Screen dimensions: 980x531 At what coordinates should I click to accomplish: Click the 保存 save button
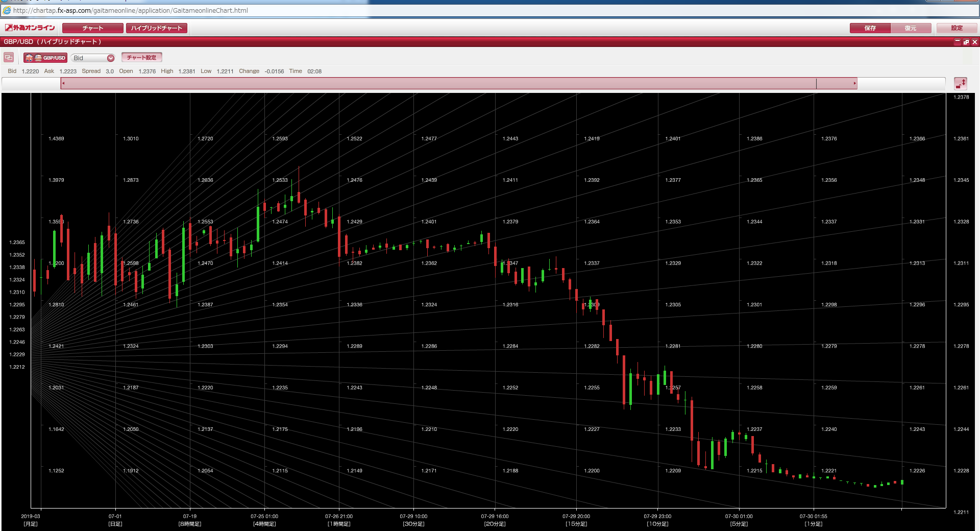[870, 28]
